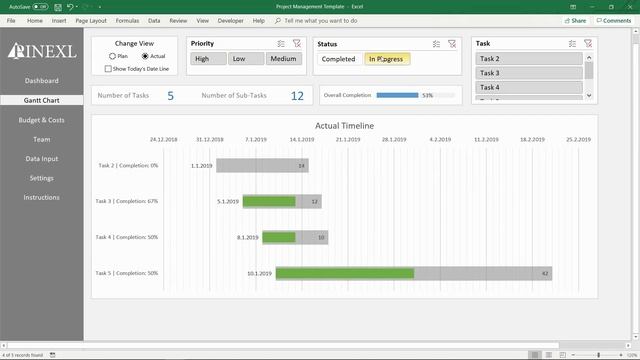Screen dimensions: 640x360
Task: Click green progress bar of Task 5
Action: (345, 273)
